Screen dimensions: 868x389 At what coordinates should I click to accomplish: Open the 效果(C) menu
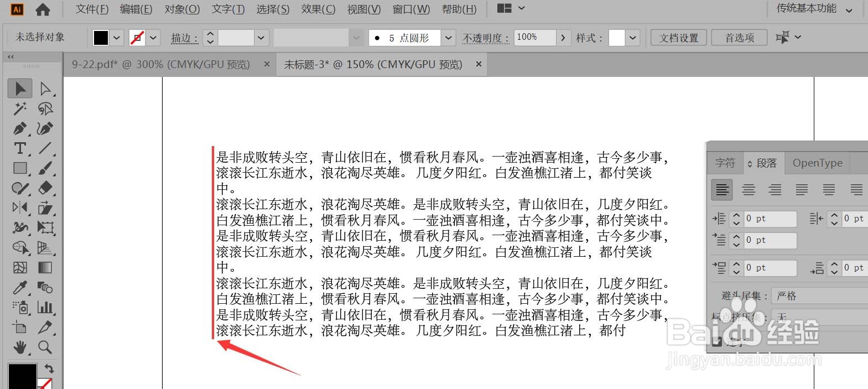(x=318, y=9)
